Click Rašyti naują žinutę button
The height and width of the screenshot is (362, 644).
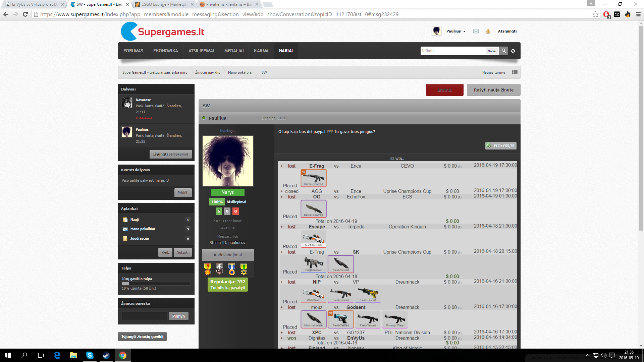coord(493,90)
